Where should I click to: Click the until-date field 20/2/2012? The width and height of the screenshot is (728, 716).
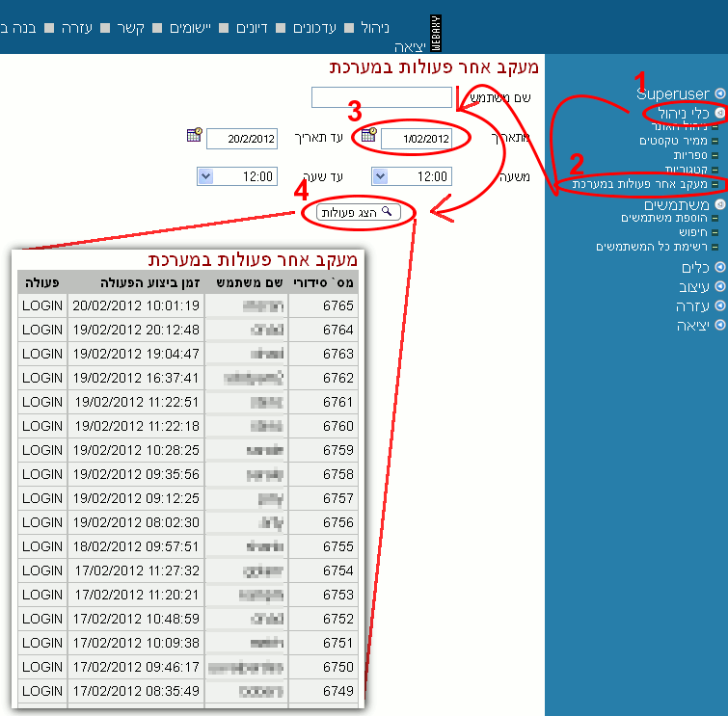tap(242, 139)
